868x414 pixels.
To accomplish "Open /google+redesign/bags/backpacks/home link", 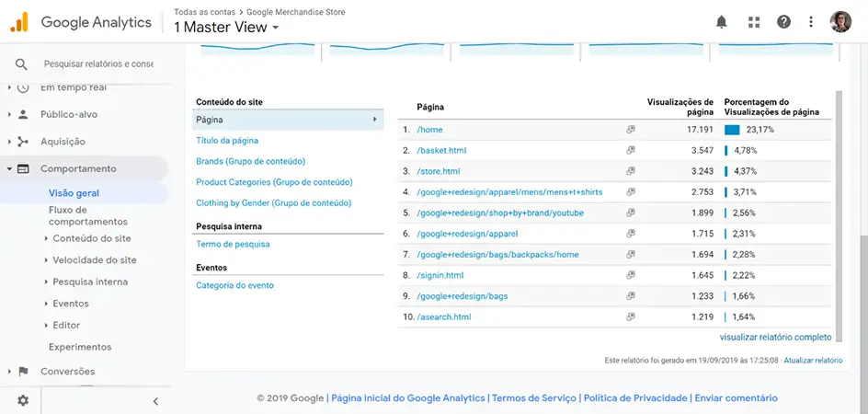I will tap(497, 255).
